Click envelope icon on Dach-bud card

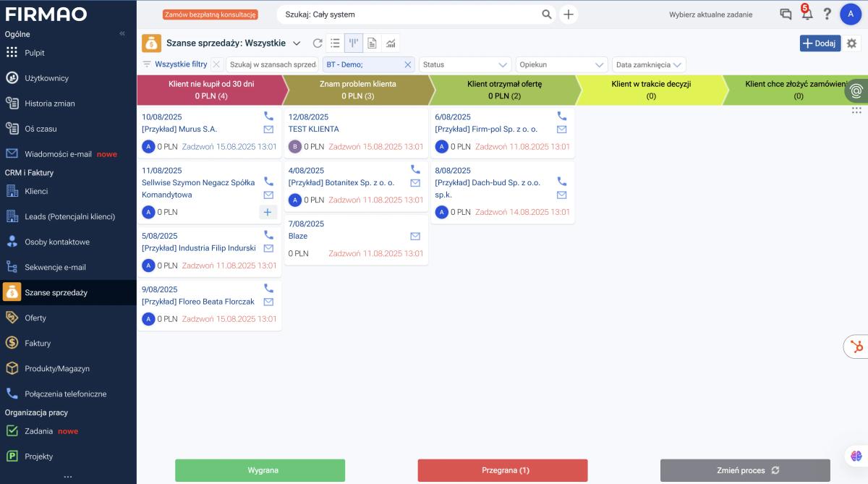pyautogui.click(x=562, y=195)
